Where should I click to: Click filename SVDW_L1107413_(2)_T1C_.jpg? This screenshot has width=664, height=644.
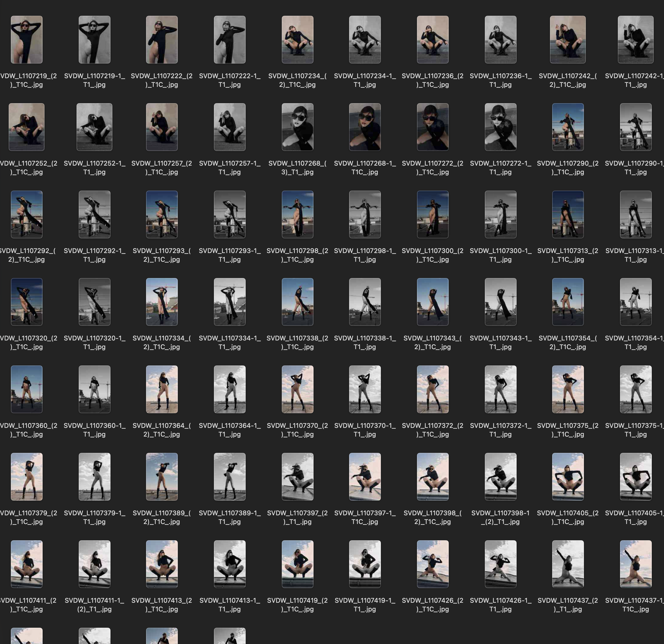coord(162,605)
